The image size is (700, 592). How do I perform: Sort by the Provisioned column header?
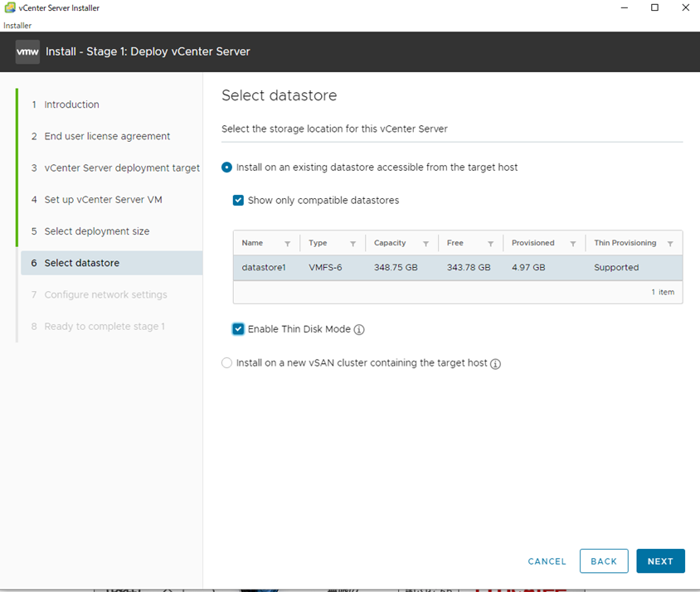click(x=533, y=243)
